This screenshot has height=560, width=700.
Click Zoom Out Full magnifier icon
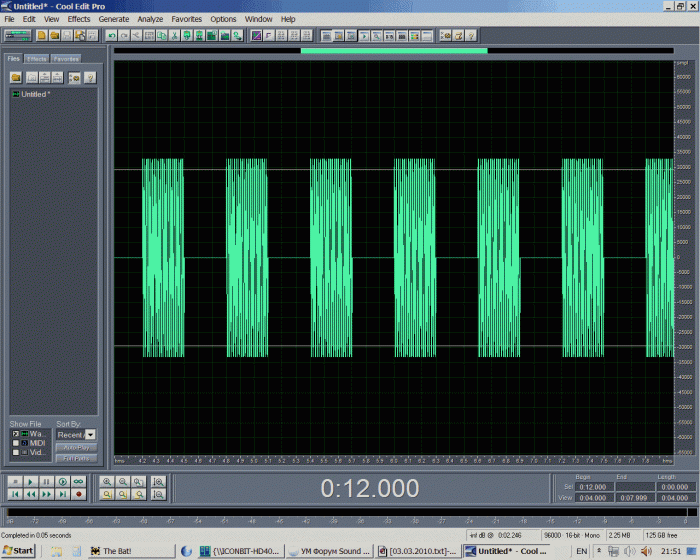(x=139, y=481)
